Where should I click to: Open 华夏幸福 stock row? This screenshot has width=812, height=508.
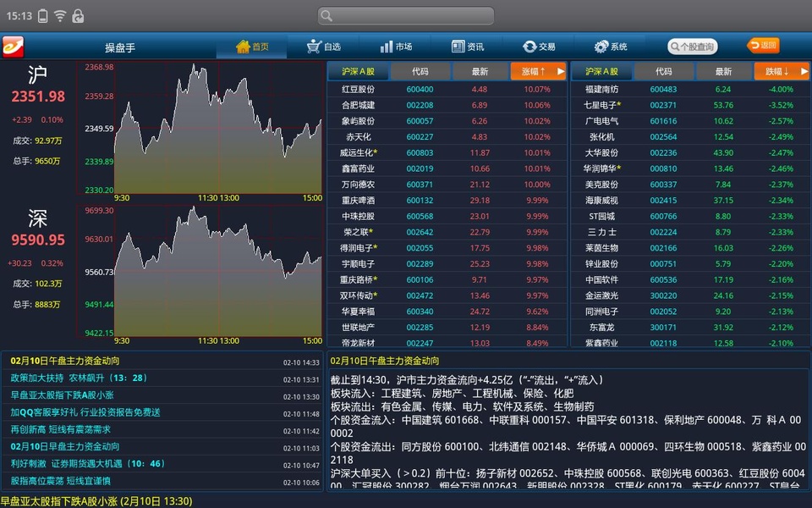coord(447,312)
